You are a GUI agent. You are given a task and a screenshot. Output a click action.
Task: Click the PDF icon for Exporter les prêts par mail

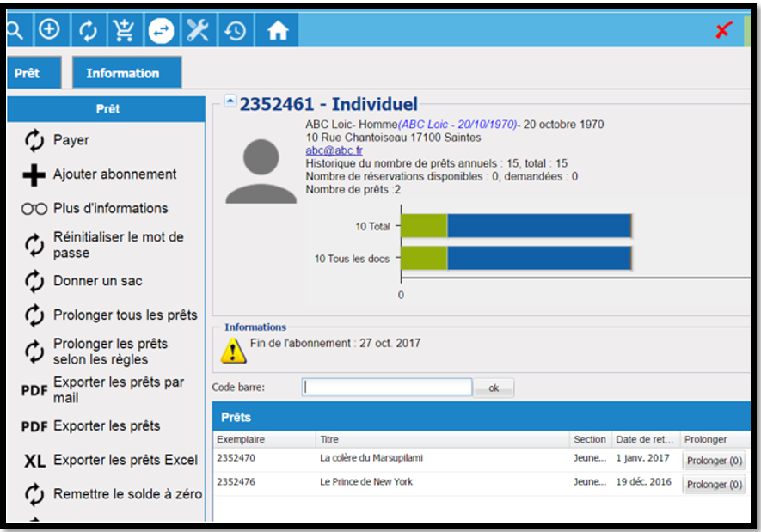click(x=34, y=390)
